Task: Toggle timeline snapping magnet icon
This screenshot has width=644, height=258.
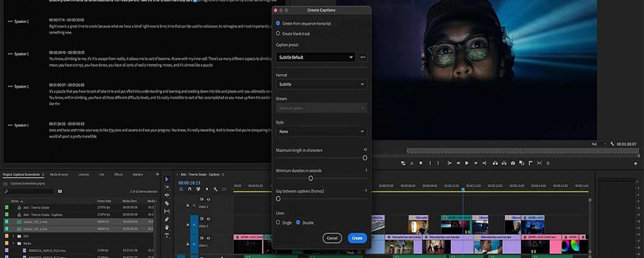Action: [x=190, y=189]
